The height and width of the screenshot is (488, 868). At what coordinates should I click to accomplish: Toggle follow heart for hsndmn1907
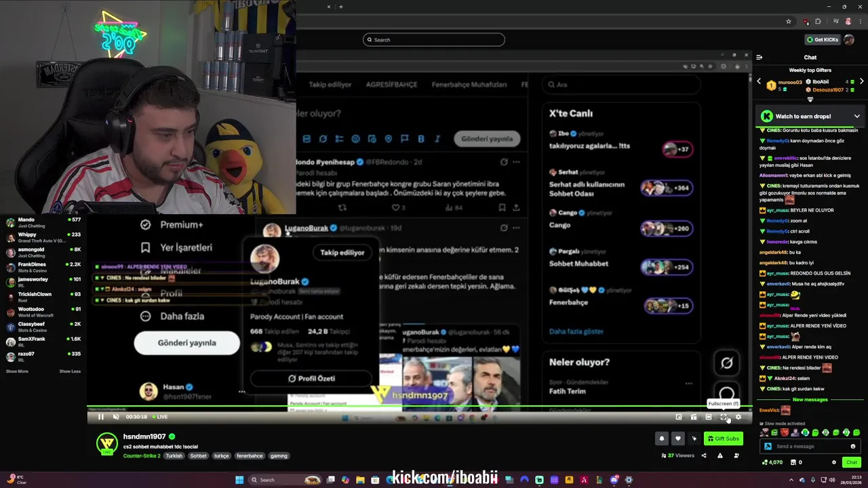pos(677,439)
